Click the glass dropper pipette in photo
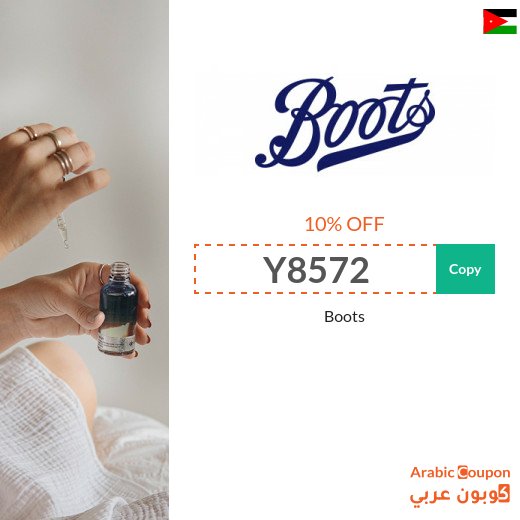520x520 pixels. tap(63, 230)
